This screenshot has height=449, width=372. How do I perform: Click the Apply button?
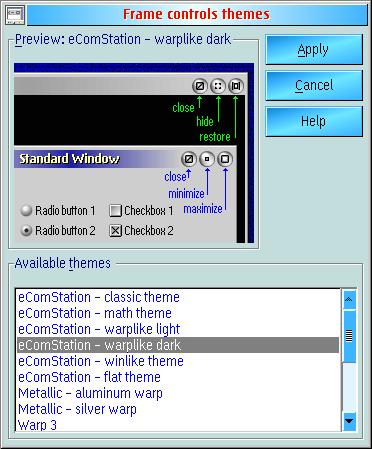(314, 50)
